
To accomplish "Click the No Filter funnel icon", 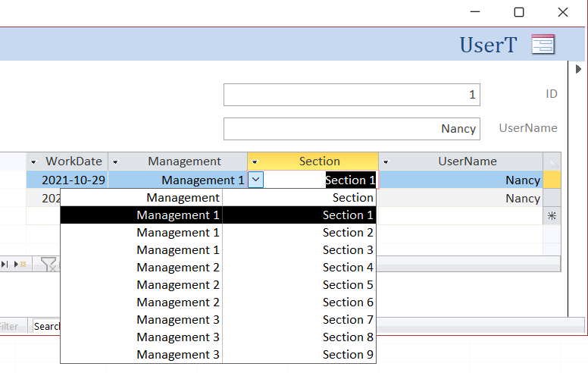I will 48,264.
